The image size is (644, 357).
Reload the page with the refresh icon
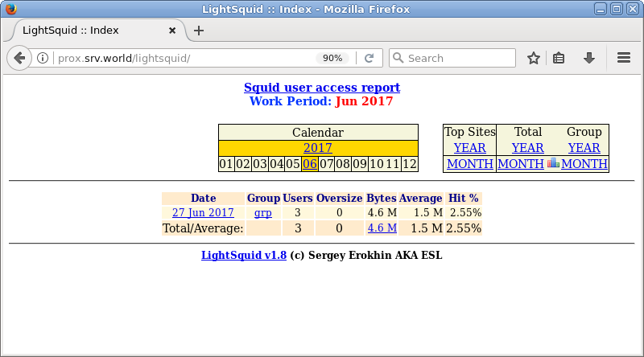coord(369,58)
